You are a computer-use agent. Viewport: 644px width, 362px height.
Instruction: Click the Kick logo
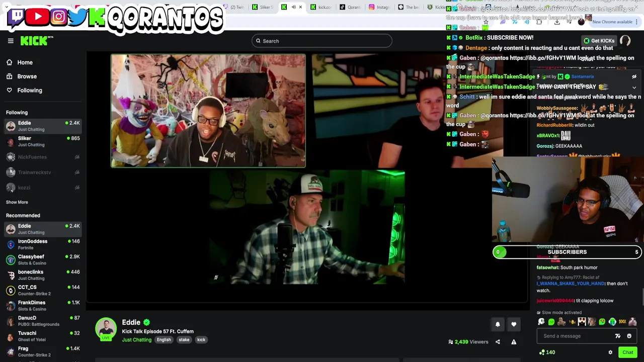(37, 41)
